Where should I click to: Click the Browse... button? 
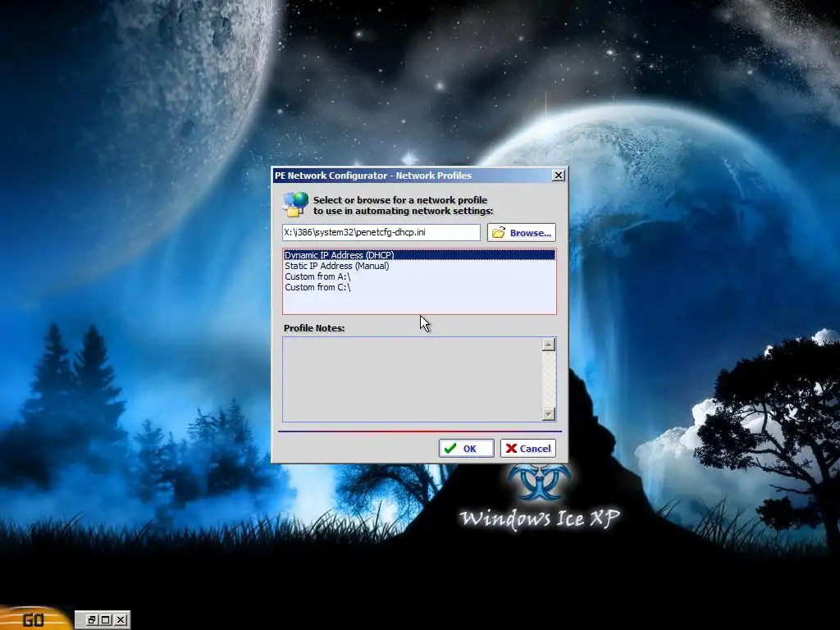[521, 232]
